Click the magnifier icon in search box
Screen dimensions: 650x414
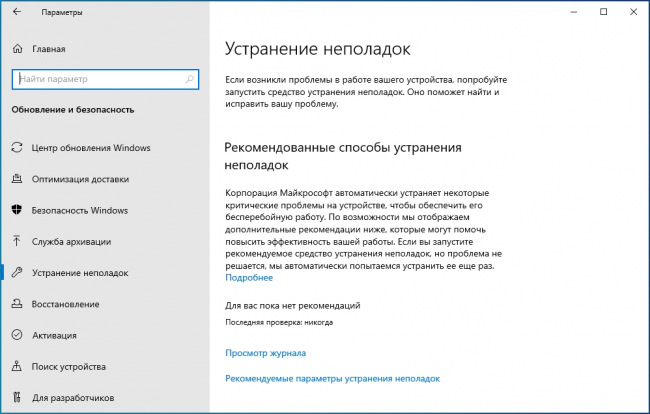click(189, 79)
